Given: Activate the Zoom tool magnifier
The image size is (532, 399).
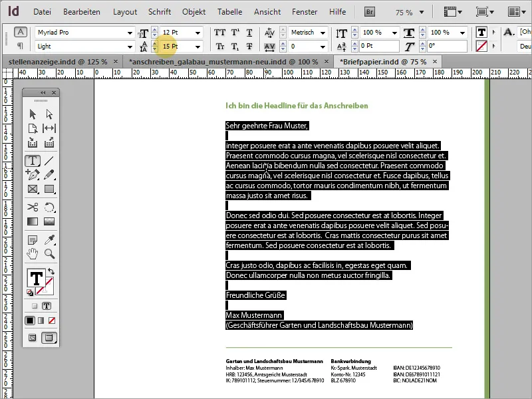Looking at the screenshot, I should click(x=49, y=253).
